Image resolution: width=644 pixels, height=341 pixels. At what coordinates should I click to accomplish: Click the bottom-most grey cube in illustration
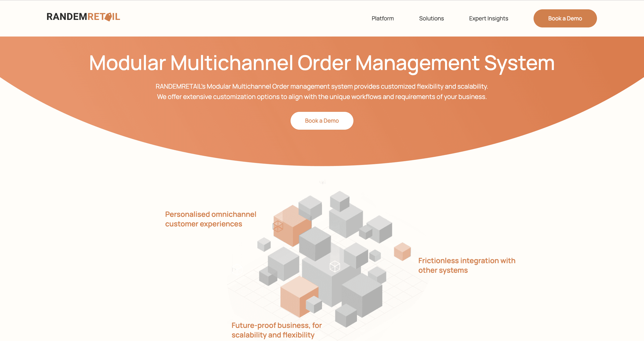pos(346,315)
